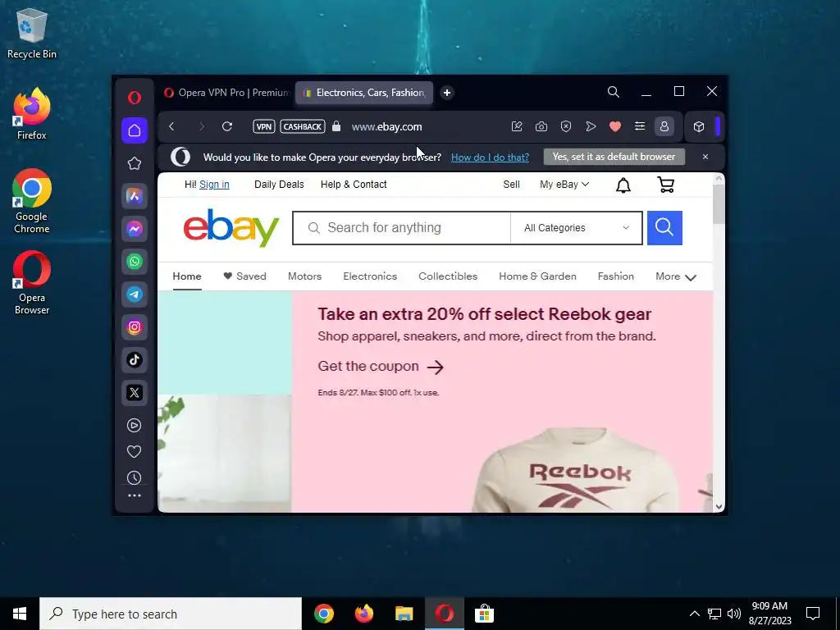This screenshot has width=840, height=630.
Task: Open the extensions cube icon
Action: tap(699, 126)
